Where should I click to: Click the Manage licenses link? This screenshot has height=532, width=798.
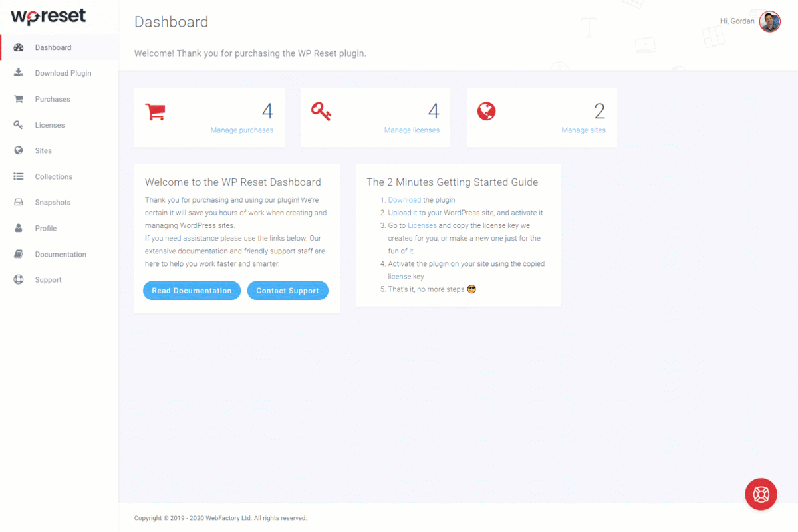click(412, 130)
